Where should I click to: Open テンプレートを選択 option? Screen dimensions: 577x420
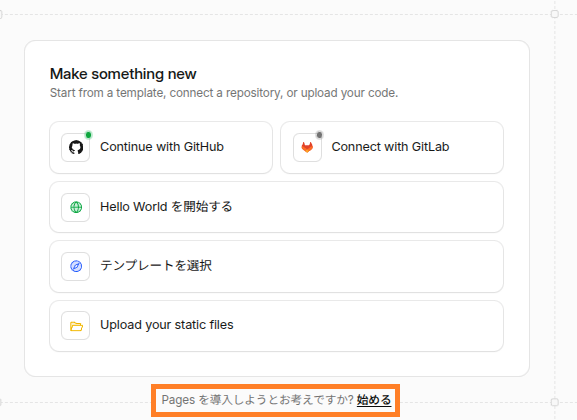pos(276,267)
